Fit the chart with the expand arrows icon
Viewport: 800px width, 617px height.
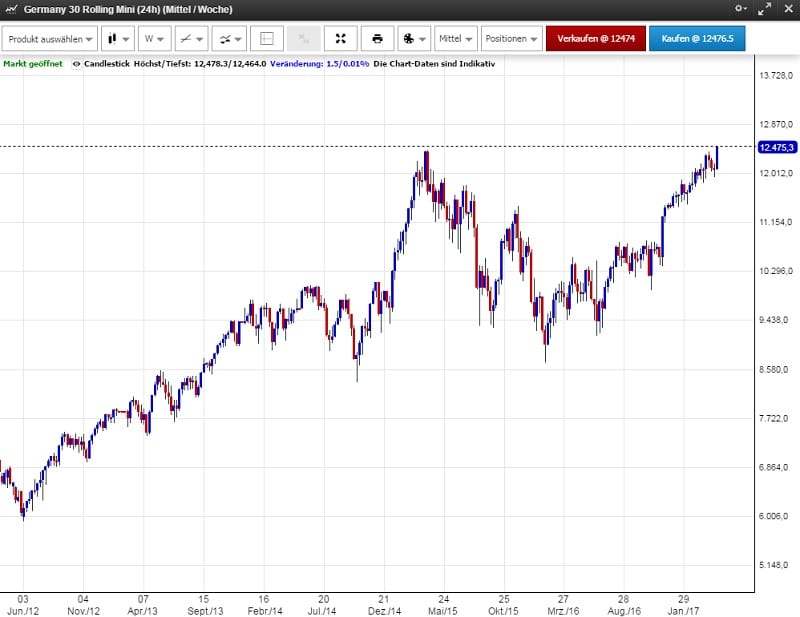tap(340, 39)
